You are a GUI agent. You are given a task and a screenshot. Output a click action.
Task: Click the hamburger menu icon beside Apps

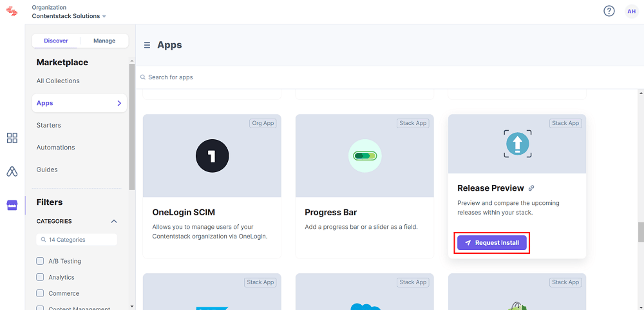point(147,45)
